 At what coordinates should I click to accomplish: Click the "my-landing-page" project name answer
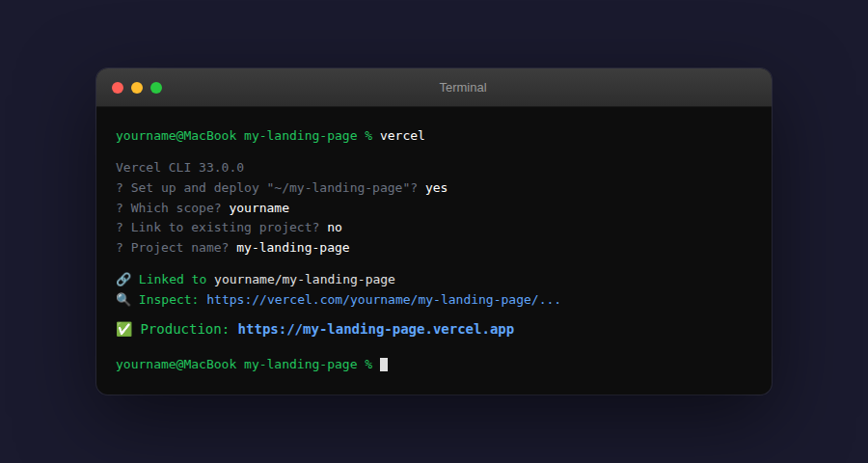(x=292, y=248)
